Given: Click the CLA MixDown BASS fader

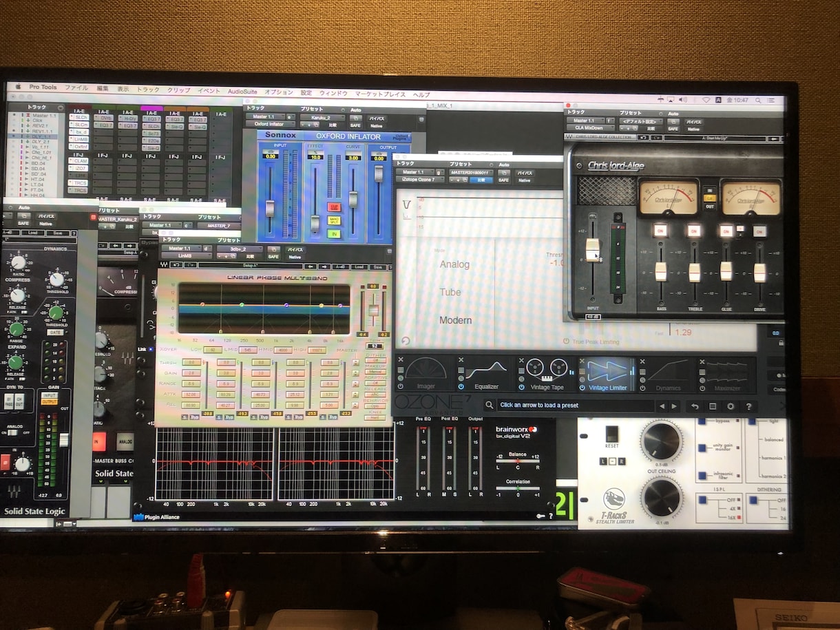Looking at the screenshot, I should coord(660,271).
